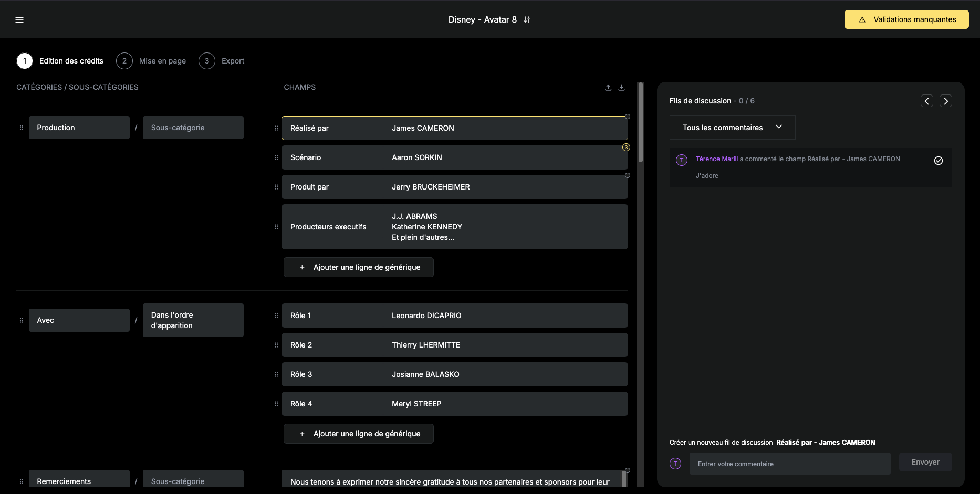The image size is (980, 494).
Task: Add a credit line under Production
Action: pos(359,267)
